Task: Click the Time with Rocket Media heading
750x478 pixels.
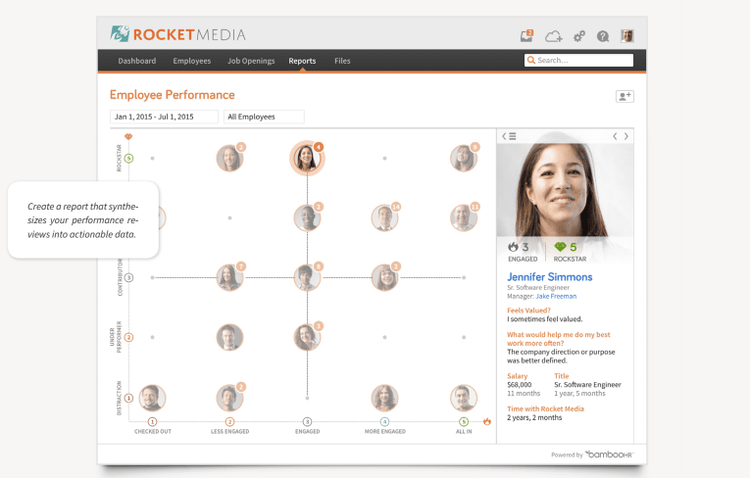Action: pyautogui.click(x=545, y=409)
